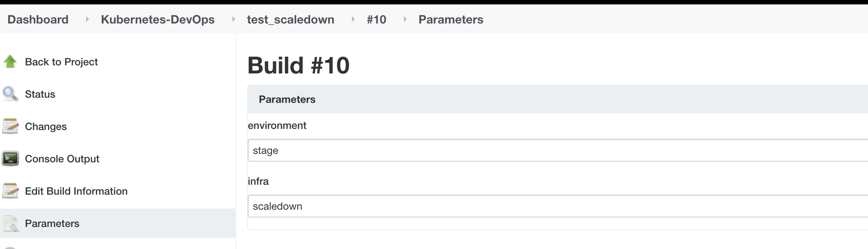868x249 pixels.
Task: Click the Status entry in the sidebar
Action: tap(40, 94)
